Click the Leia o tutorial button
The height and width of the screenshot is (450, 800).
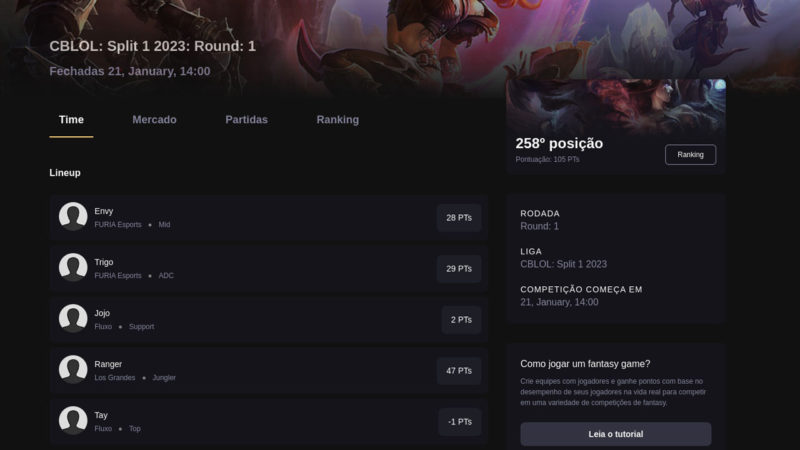[615, 434]
